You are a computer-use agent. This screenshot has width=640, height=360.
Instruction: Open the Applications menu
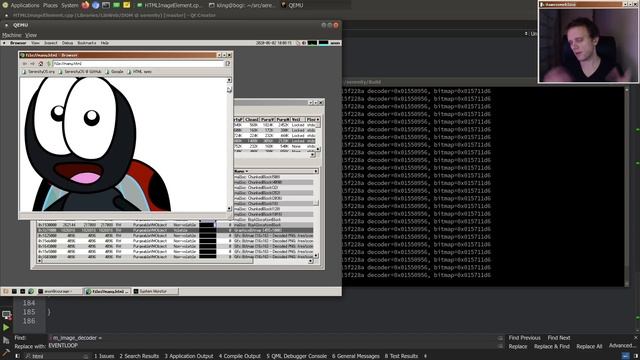[24, 5]
